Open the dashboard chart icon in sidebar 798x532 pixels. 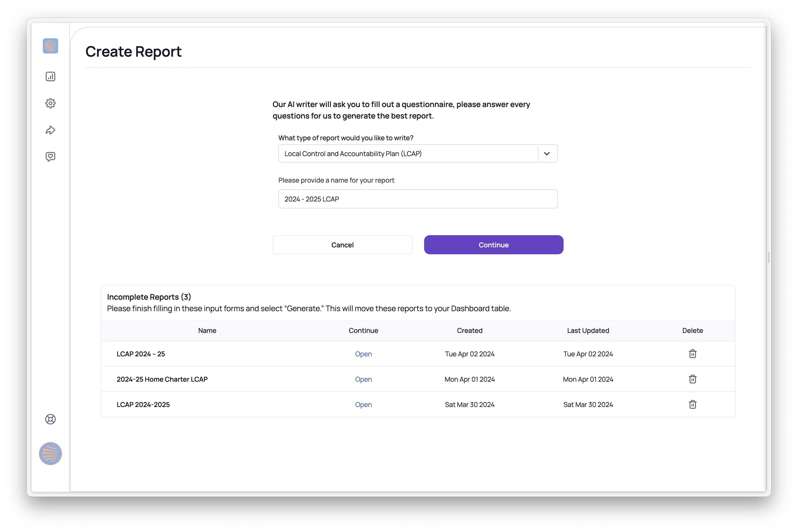(50, 76)
